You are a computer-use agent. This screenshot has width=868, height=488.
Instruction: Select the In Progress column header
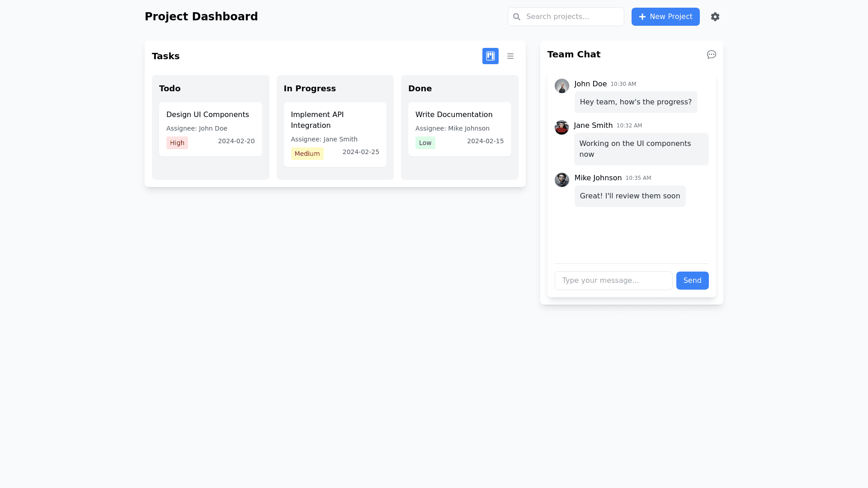(x=310, y=89)
